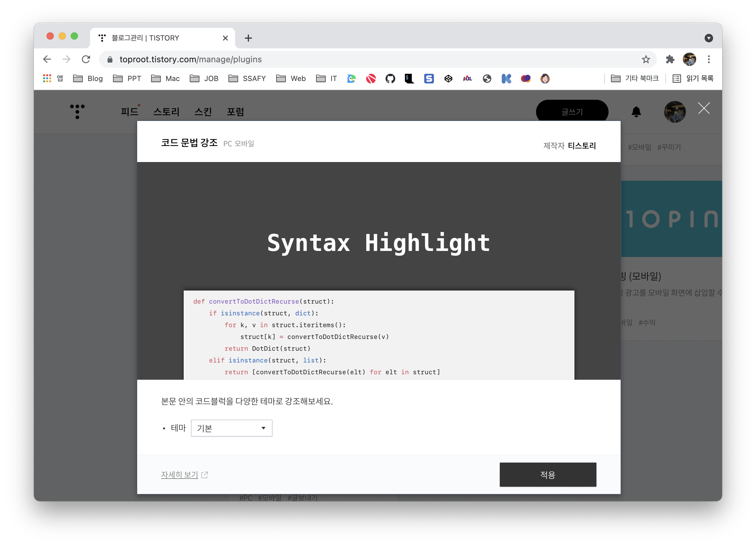Screen dimensions: 756x546
Task: Close the plugin dialog with X
Action: pyautogui.click(x=704, y=108)
